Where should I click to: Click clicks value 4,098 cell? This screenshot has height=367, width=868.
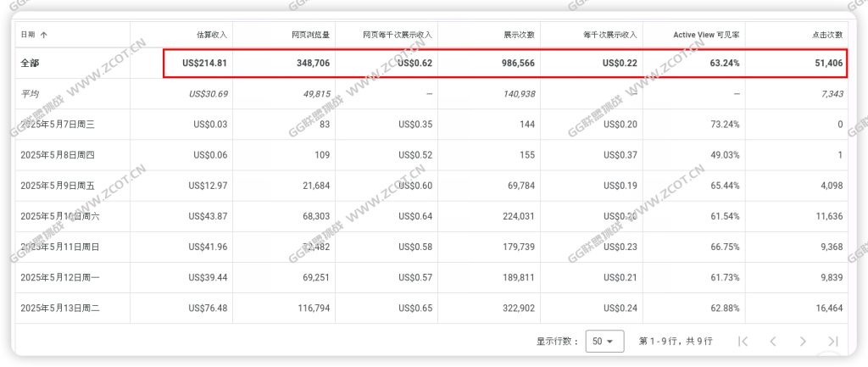point(832,186)
